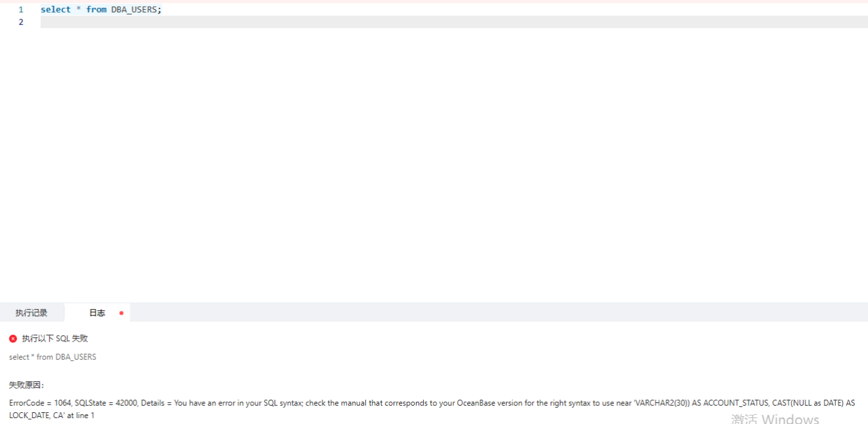
Task: Switch to the 执行记录 tab
Action: [32, 313]
